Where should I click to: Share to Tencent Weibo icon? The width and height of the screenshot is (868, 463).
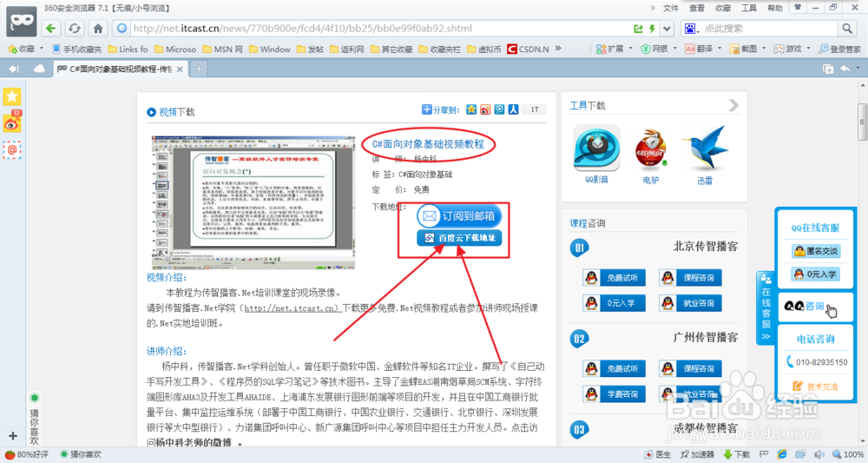pos(499,109)
